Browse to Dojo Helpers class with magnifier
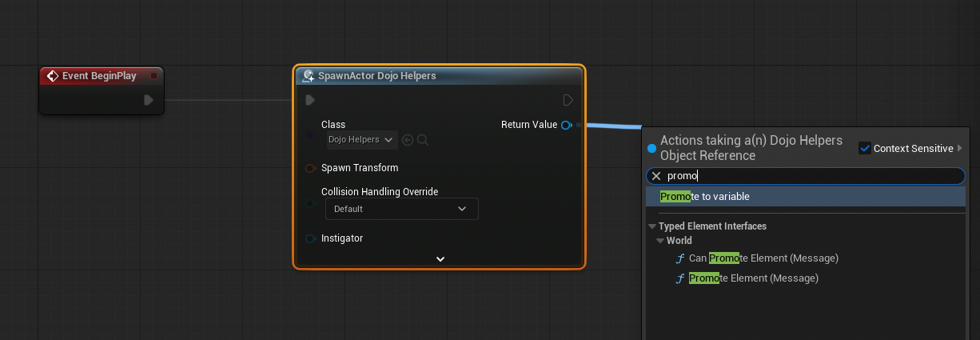 pyautogui.click(x=423, y=140)
